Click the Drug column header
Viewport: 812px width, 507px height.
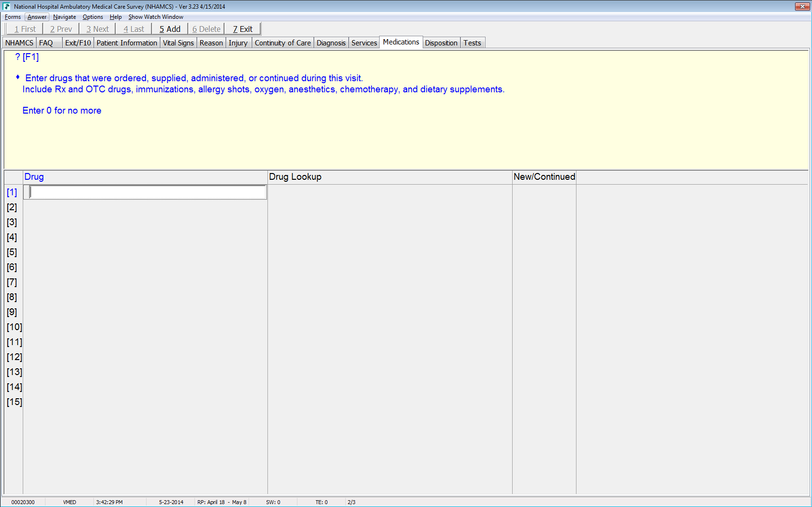pyautogui.click(x=145, y=177)
